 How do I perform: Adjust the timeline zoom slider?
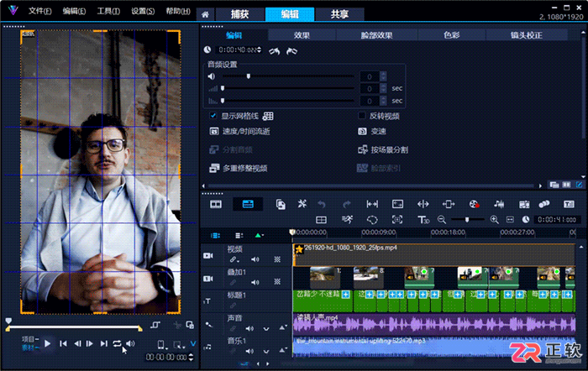tap(467, 220)
